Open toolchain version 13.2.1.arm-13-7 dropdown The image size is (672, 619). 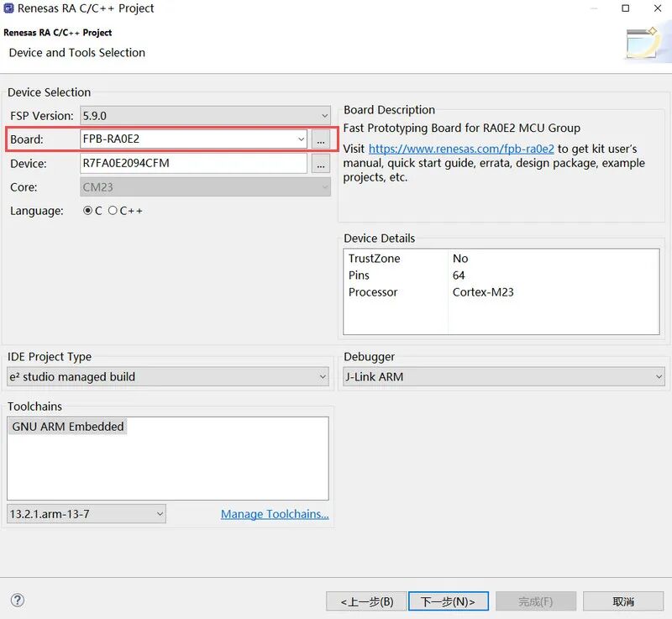click(87, 514)
